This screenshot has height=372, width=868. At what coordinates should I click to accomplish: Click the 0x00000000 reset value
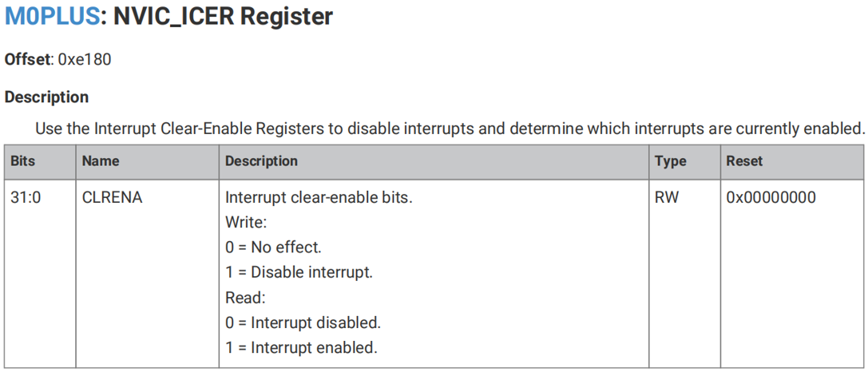point(771,198)
